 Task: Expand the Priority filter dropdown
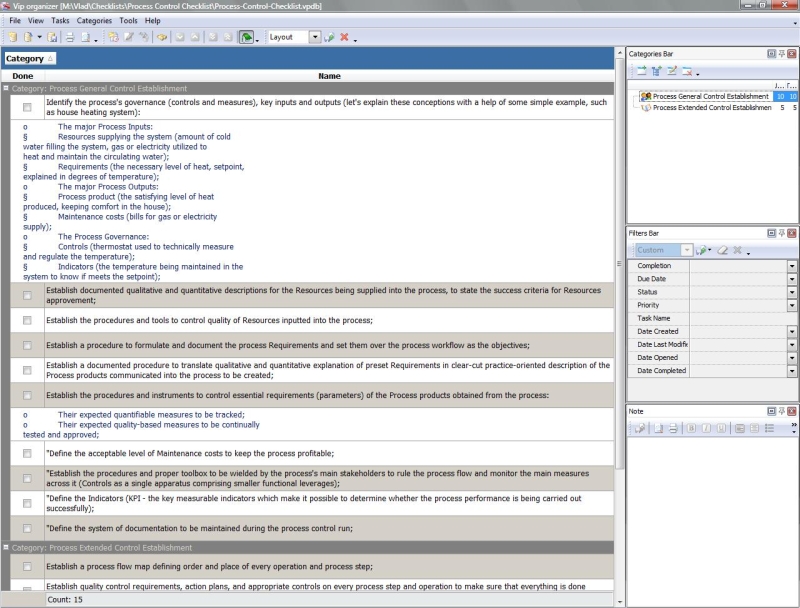coord(792,305)
